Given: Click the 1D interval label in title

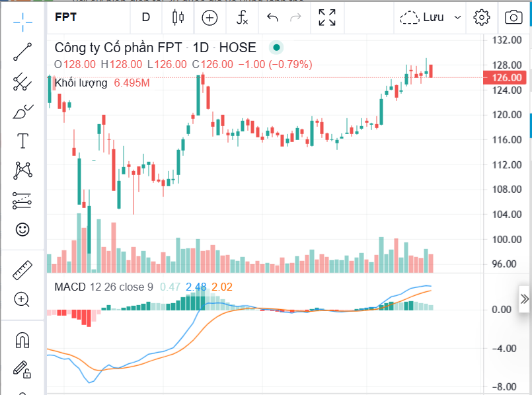Looking at the screenshot, I should 200,48.
